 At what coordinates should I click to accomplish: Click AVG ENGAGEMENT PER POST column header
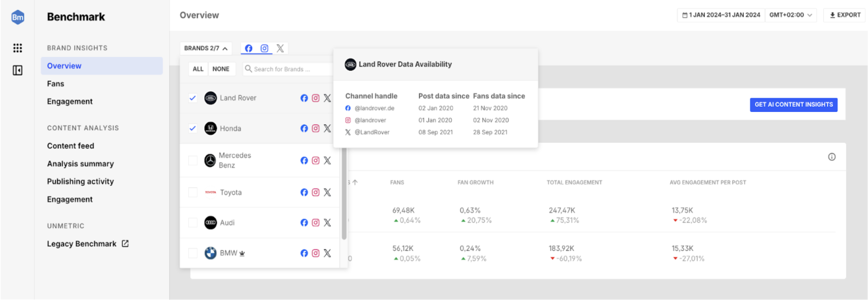pos(708,182)
